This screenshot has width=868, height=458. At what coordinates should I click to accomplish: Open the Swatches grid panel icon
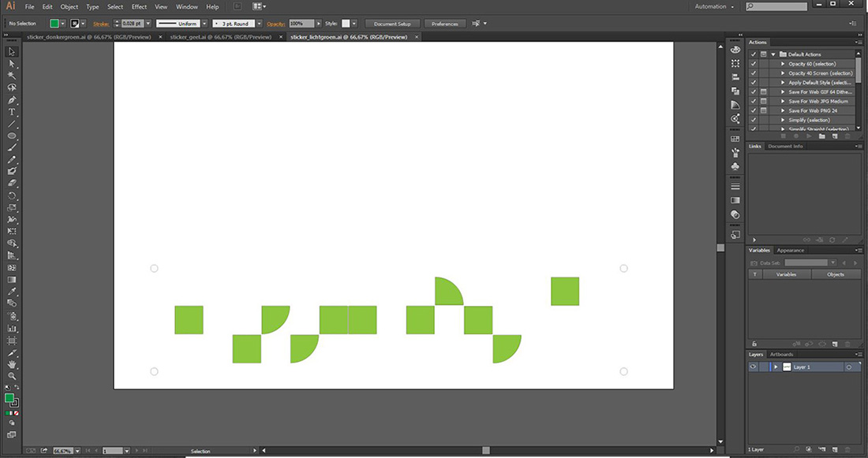point(735,139)
